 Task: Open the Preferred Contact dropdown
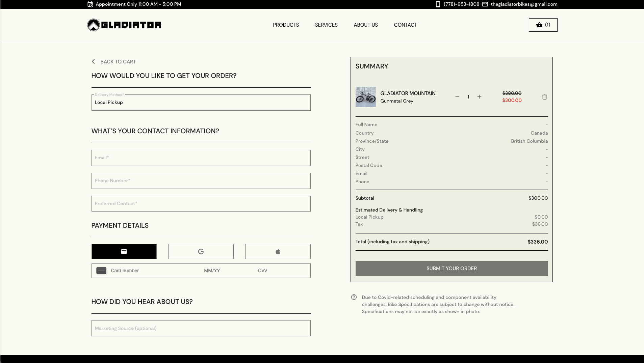(201, 203)
